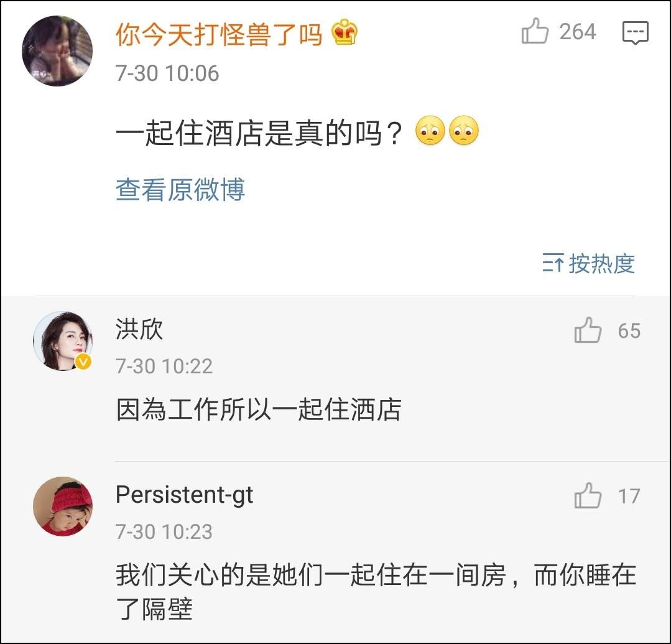Open the reply comment bubble icon
Viewport: 671px width, 644px height.
pos(635,32)
